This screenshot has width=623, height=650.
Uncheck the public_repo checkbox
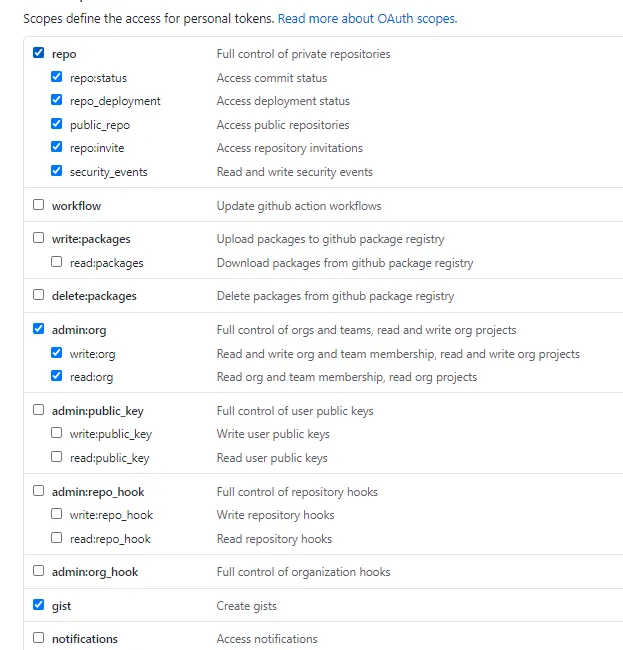tap(57, 125)
